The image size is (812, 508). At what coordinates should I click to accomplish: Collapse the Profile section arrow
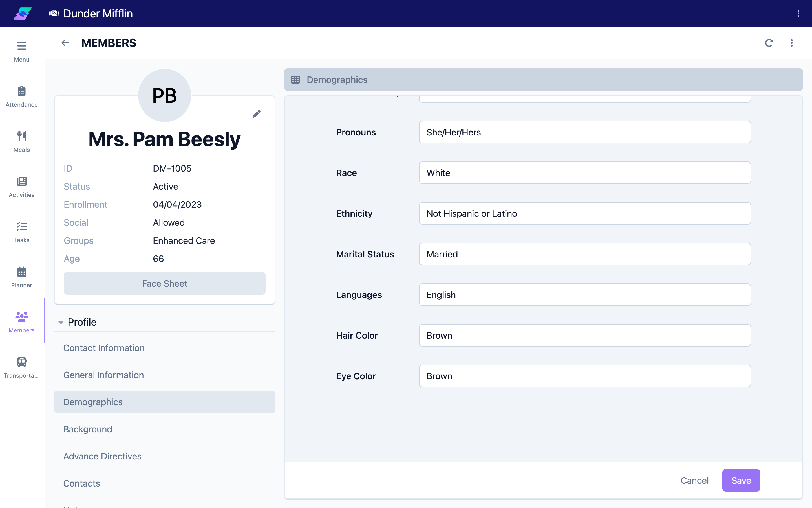pos(61,323)
